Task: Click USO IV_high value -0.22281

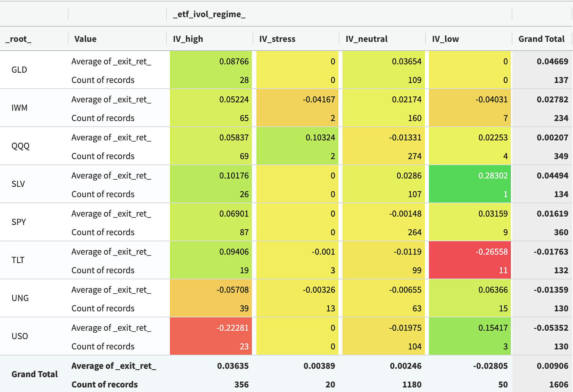Action: tap(233, 328)
